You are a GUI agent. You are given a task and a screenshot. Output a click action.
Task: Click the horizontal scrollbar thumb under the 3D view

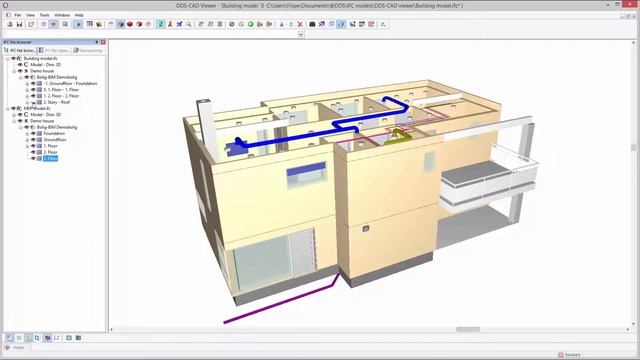click(x=468, y=329)
